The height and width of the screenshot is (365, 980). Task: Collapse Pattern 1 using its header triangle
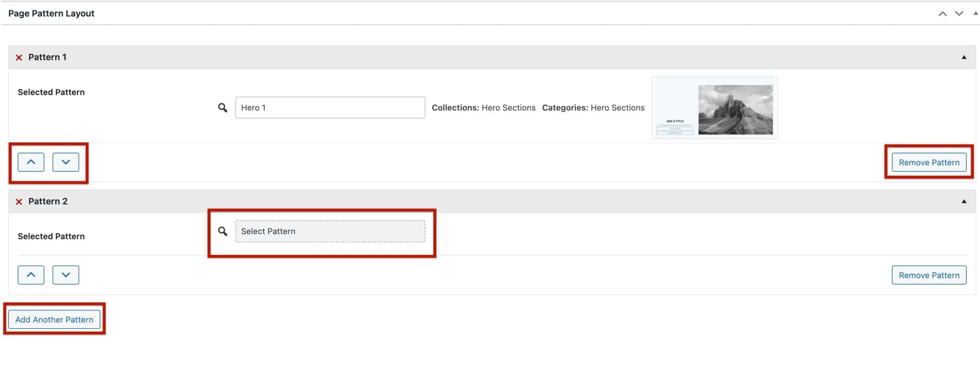click(x=964, y=57)
